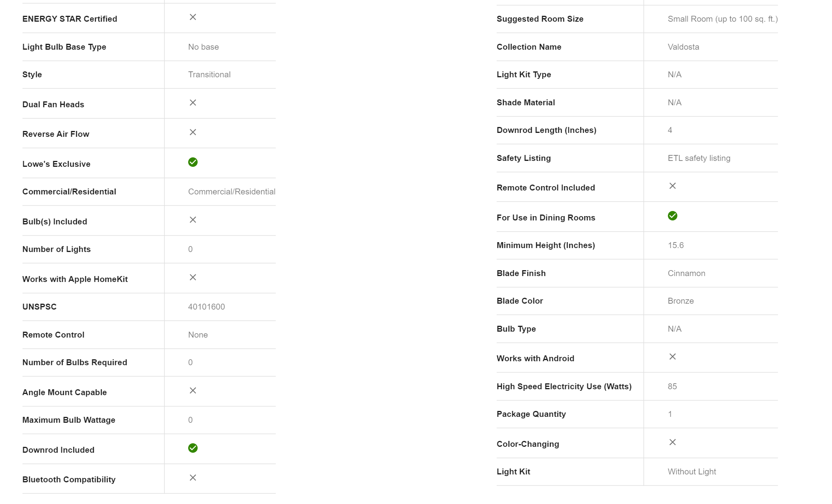Click the green check for Downrod Included
The image size is (832, 504).
pyautogui.click(x=193, y=448)
